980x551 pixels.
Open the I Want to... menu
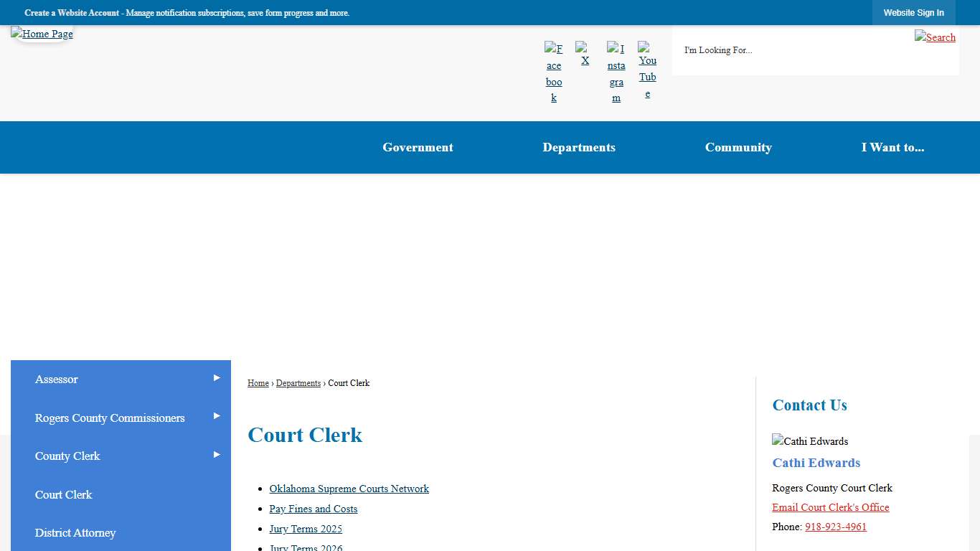893,147
